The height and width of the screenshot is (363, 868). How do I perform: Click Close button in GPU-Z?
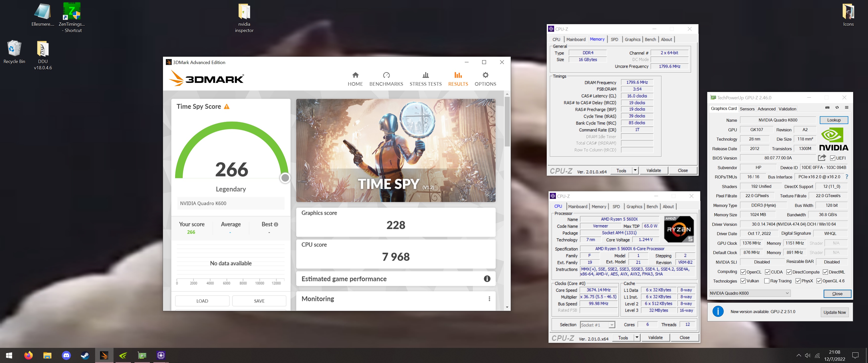[837, 294]
